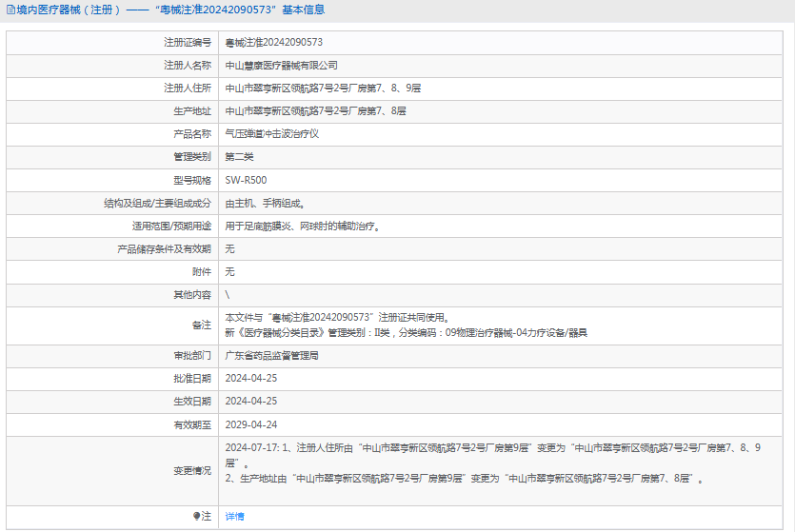The image size is (795, 532).
Task: Click the 审批部门 label cell
Action: 112,356
